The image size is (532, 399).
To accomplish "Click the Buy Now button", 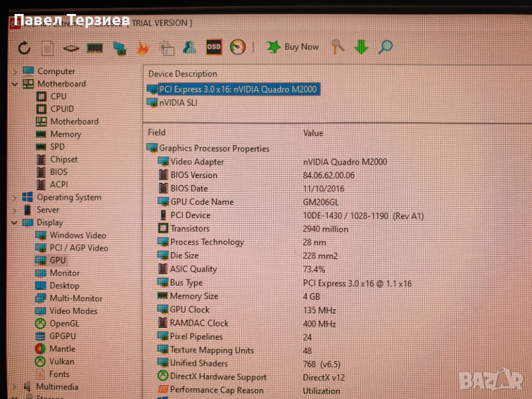I will 292,47.
